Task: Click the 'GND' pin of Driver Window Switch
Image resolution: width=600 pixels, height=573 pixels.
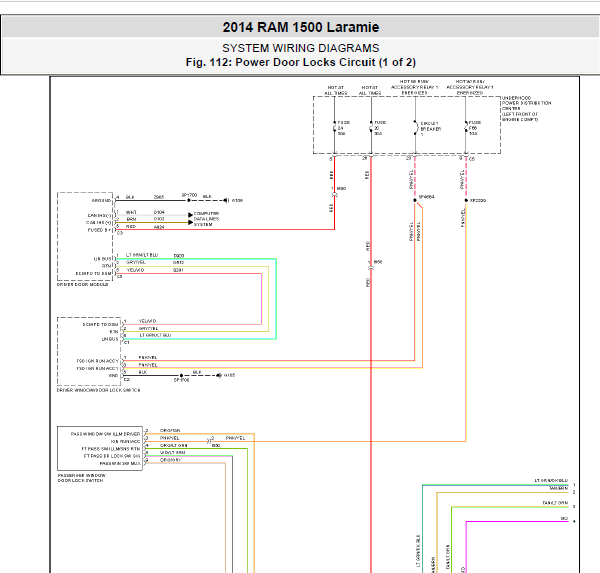Action: [x=113, y=375]
